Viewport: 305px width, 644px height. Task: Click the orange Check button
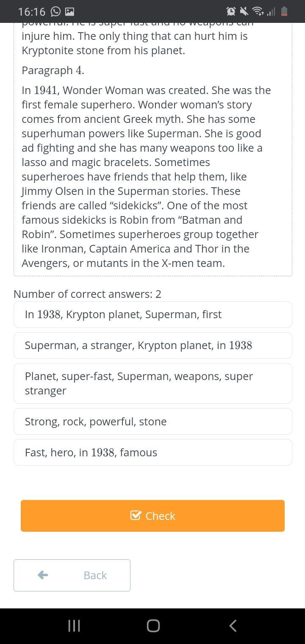152,516
